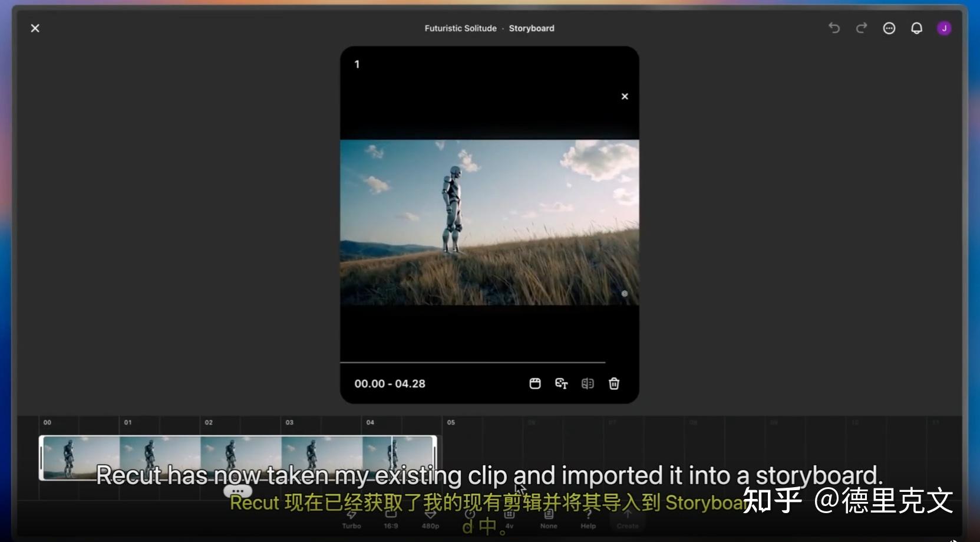Close the storyboard editor with top-left X
The height and width of the screenshot is (542, 980).
point(35,28)
